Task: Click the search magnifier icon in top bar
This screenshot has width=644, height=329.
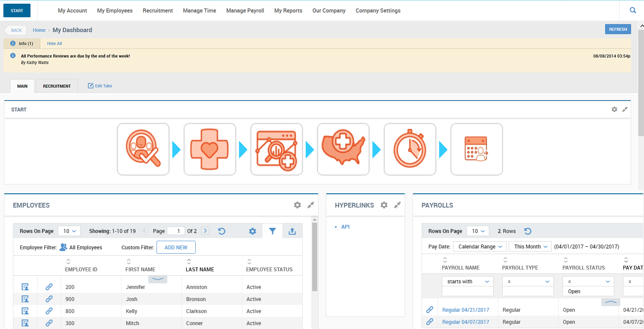Action: [633, 10]
